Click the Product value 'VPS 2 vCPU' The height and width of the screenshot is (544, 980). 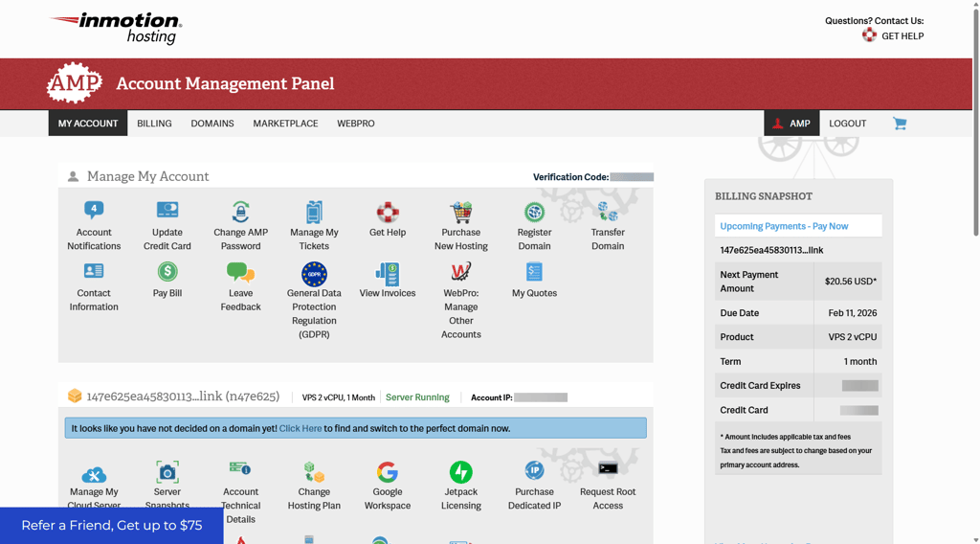click(853, 336)
